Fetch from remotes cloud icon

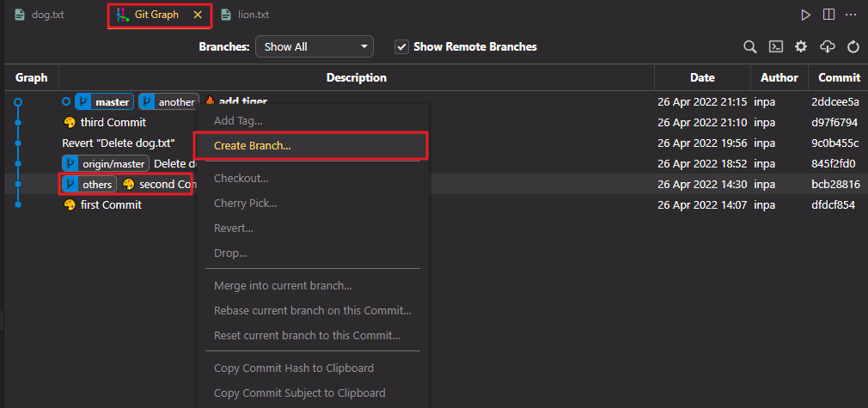tap(827, 47)
